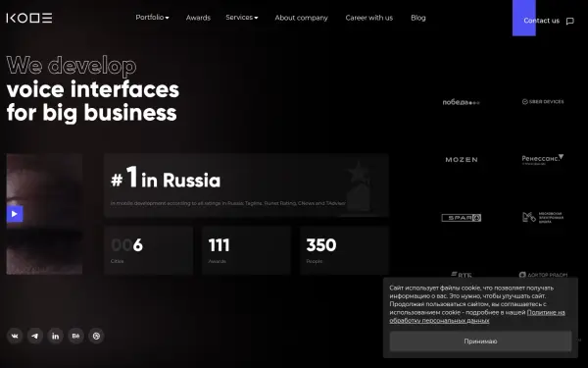
Task: Click the We develop outlined heading
Action: point(72,66)
